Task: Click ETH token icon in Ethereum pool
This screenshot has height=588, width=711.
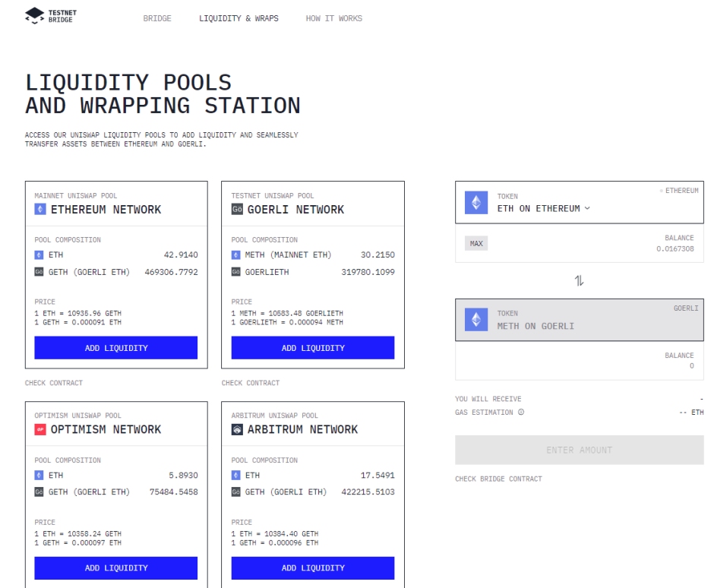Action: (x=39, y=254)
